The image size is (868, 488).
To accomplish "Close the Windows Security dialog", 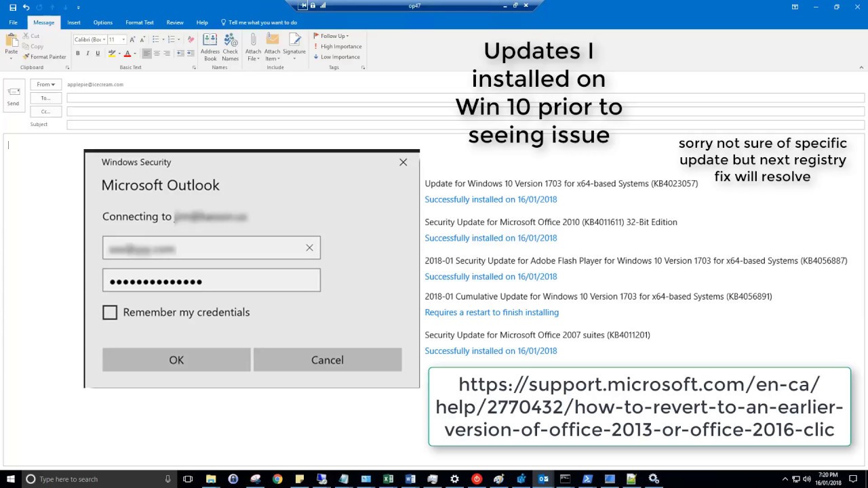I will click(x=403, y=162).
